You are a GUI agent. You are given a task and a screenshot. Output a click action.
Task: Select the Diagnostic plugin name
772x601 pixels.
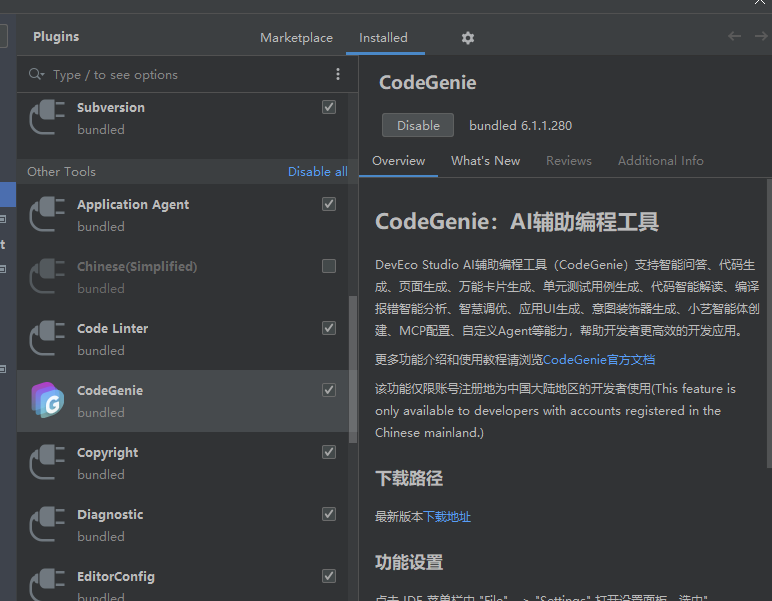pyautogui.click(x=110, y=515)
